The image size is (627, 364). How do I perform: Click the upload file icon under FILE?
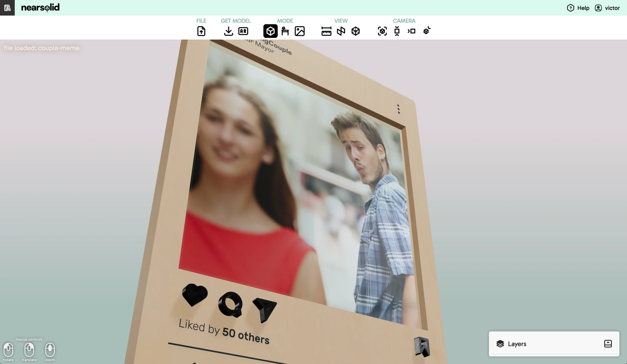click(201, 31)
